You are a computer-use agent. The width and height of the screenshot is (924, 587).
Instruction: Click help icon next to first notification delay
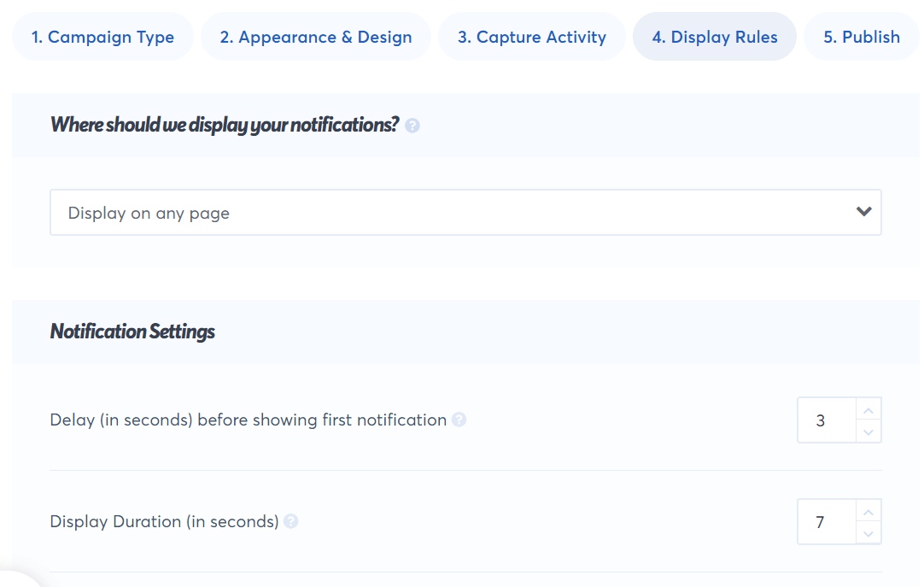pos(459,420)
